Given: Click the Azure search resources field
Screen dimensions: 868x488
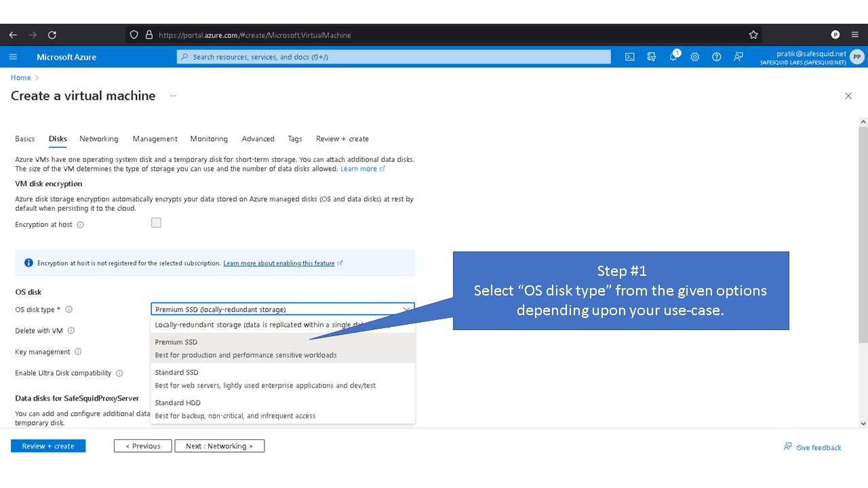Looking at the screenshot, I should coord(394,57).
